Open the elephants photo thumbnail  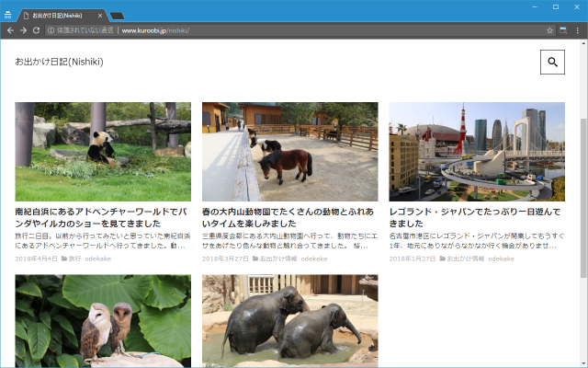click(x=290, y=321)
